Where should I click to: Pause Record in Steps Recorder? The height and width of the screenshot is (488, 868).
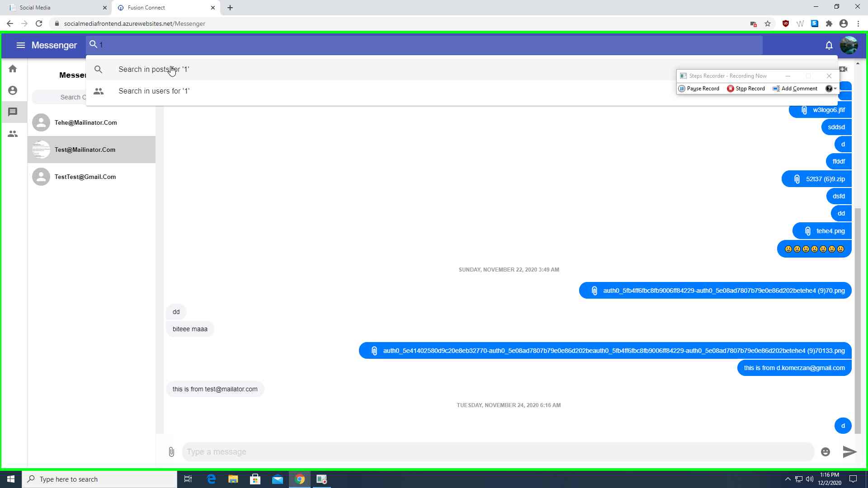point(699,89)
